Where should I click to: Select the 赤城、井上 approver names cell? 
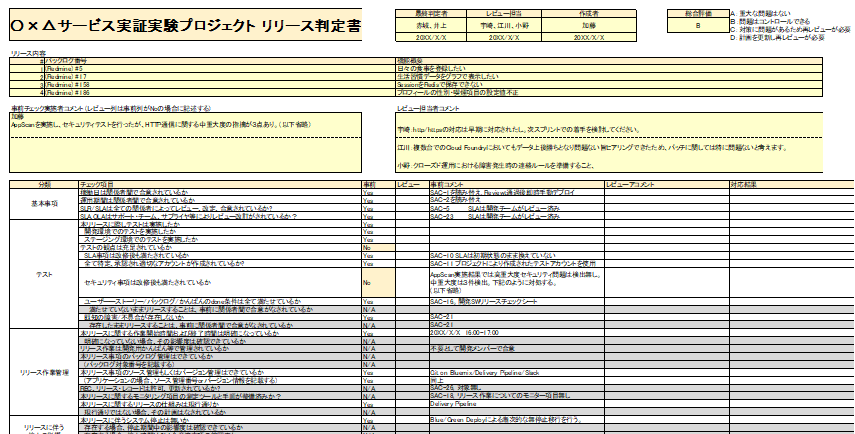pyautogui.click(x=431, y=25)
